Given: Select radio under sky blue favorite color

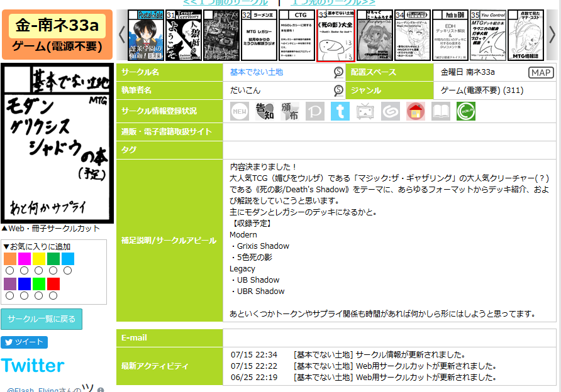Looking at the screenshot, I should coord(68,271).
